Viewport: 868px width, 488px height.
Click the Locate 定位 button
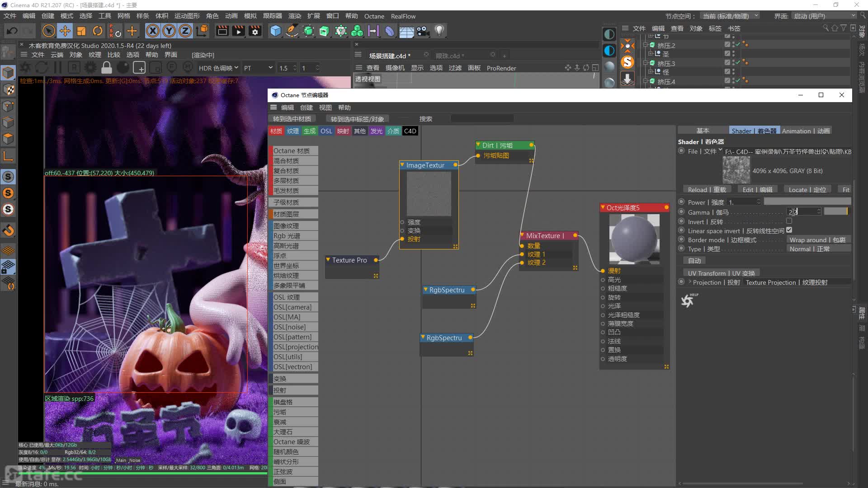807,190
